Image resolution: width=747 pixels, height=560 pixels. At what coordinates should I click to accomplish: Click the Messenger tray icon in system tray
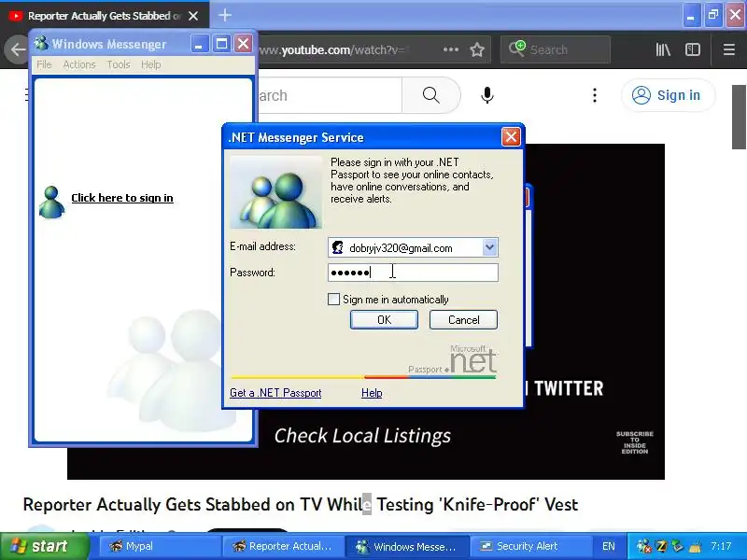coord(643,546)
